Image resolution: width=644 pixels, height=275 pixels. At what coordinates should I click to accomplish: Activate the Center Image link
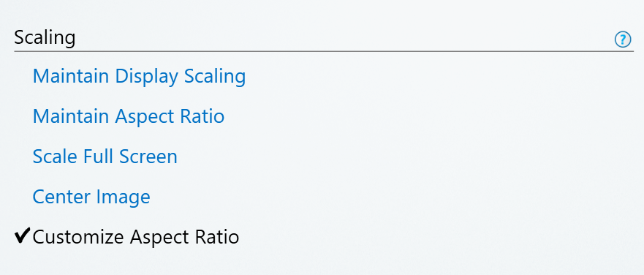tap(91, 197)
